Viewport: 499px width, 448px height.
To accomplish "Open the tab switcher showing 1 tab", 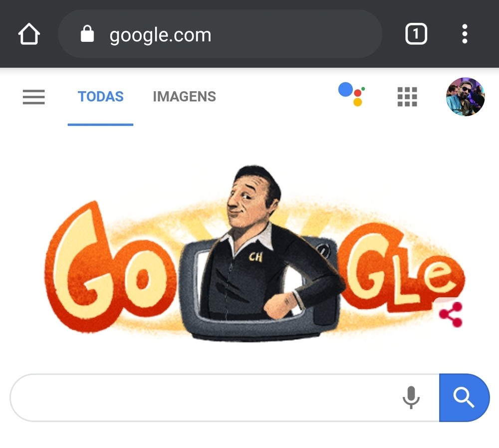I will coord(416,34).
